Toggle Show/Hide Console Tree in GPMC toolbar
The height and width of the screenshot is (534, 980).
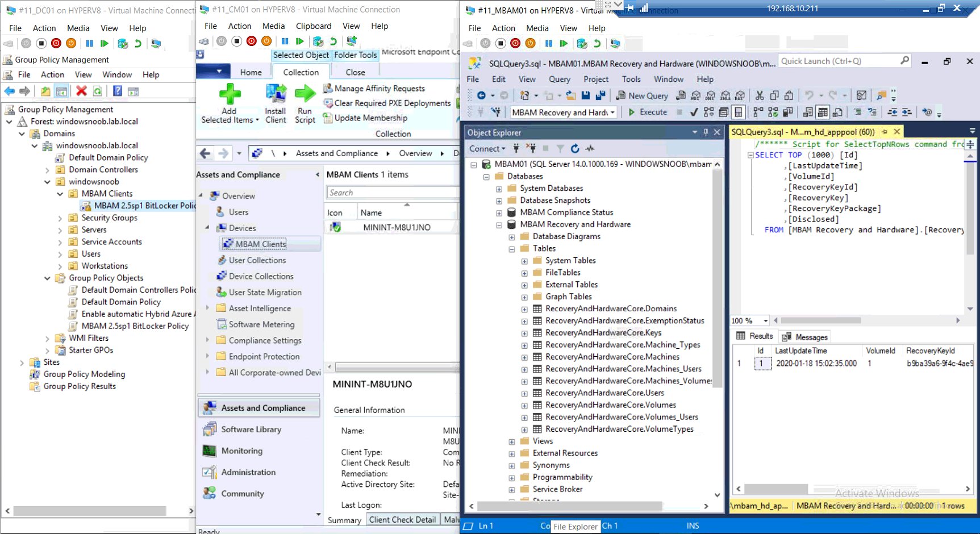tap(62, 91)
